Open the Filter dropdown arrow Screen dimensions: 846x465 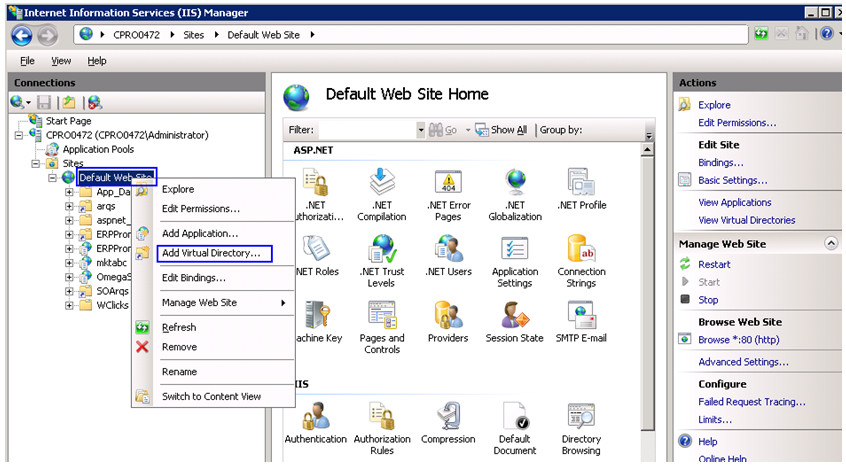(420, 130)
